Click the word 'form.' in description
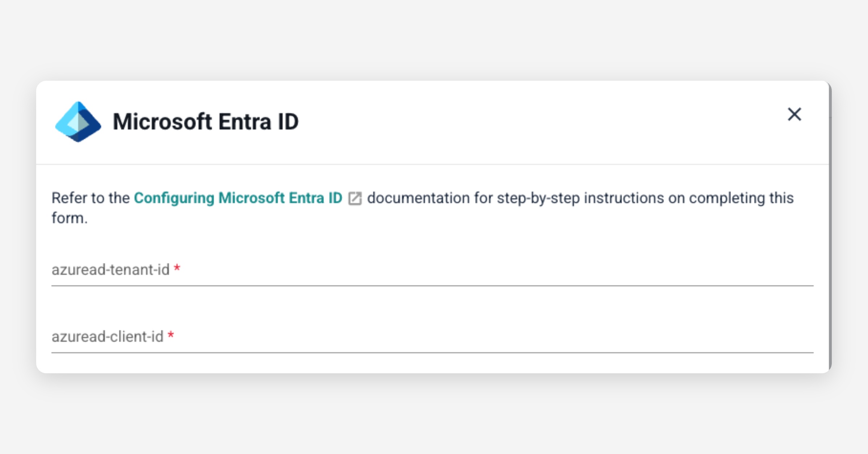 point(69,218)
